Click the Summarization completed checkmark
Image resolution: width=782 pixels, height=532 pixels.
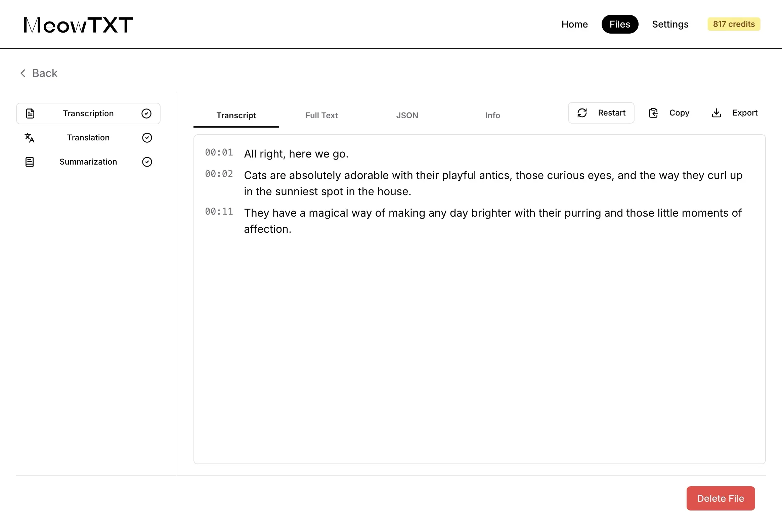coord(147,162)
